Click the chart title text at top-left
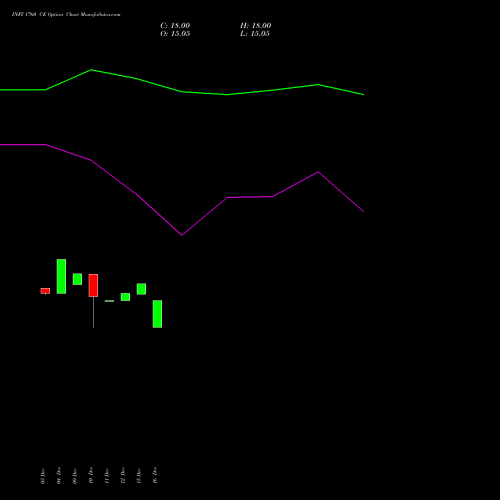This screenshot has width=500, height=500. coord(66,15)
